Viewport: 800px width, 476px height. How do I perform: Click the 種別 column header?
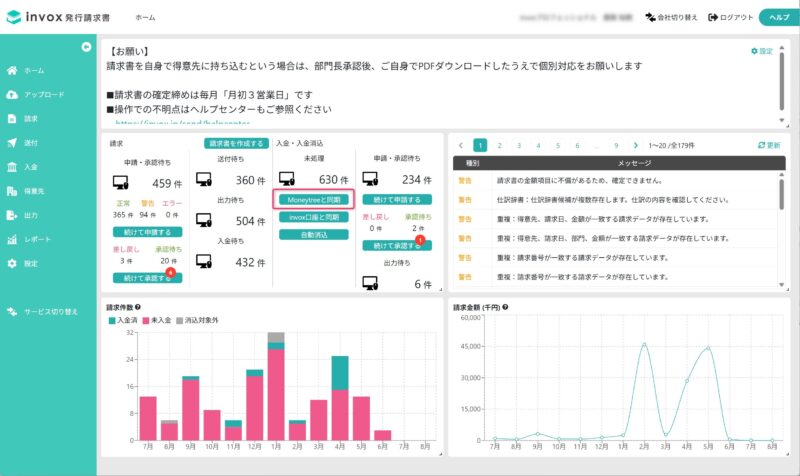(473, 163)
